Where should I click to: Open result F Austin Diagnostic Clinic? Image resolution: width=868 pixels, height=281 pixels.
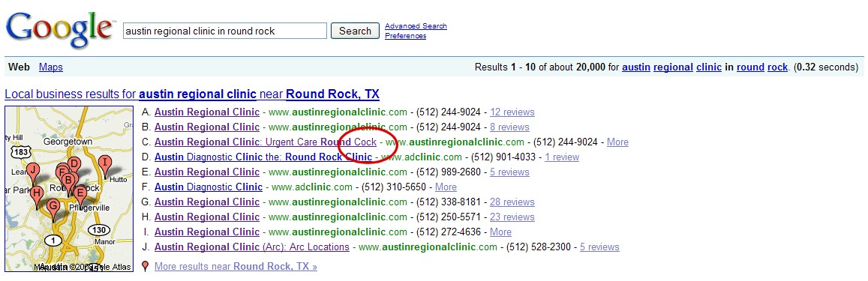coord(209,187)
